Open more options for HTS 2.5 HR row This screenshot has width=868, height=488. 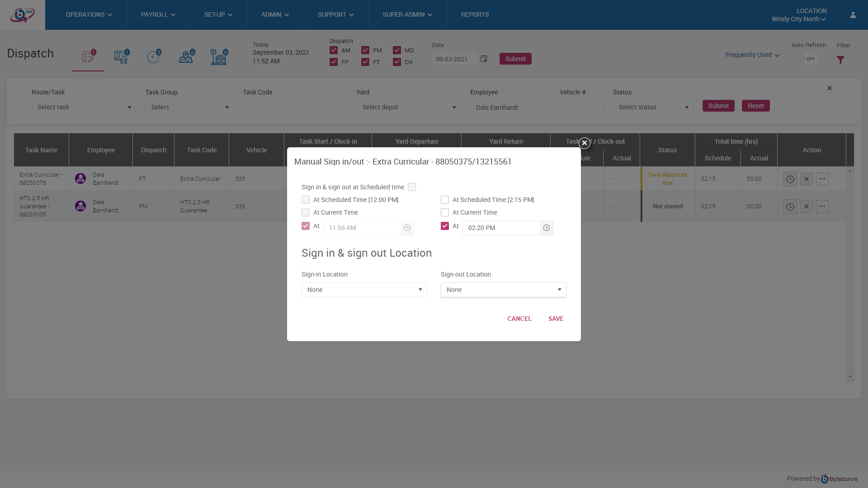822,206
